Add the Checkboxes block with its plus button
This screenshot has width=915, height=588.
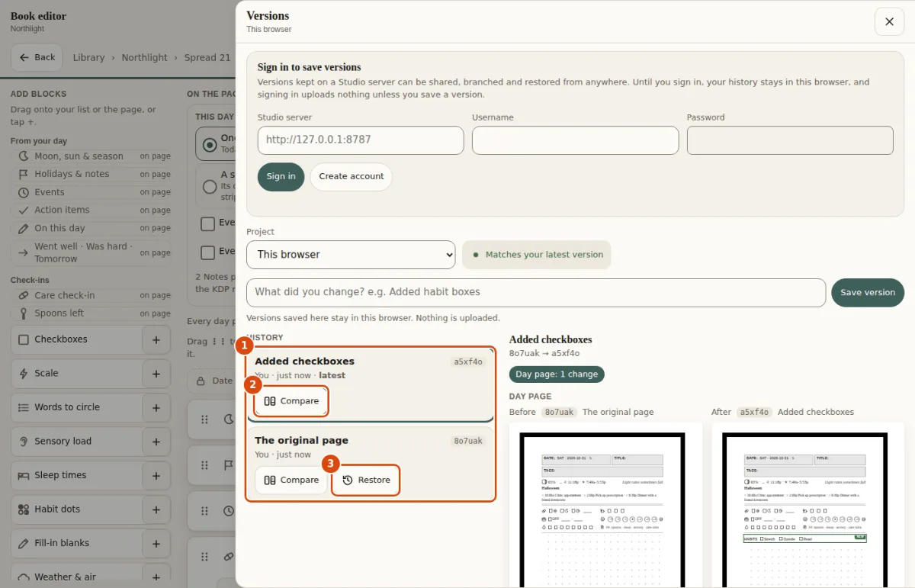(x=156, y=339)
